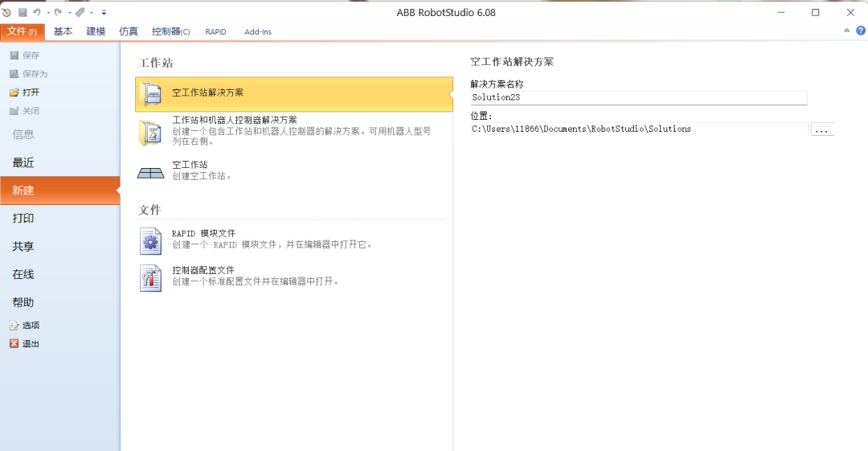Click the Save icon in quick access toolbar
The width and height of the screenshot is (868, 451).
click(x=23, y=12)
